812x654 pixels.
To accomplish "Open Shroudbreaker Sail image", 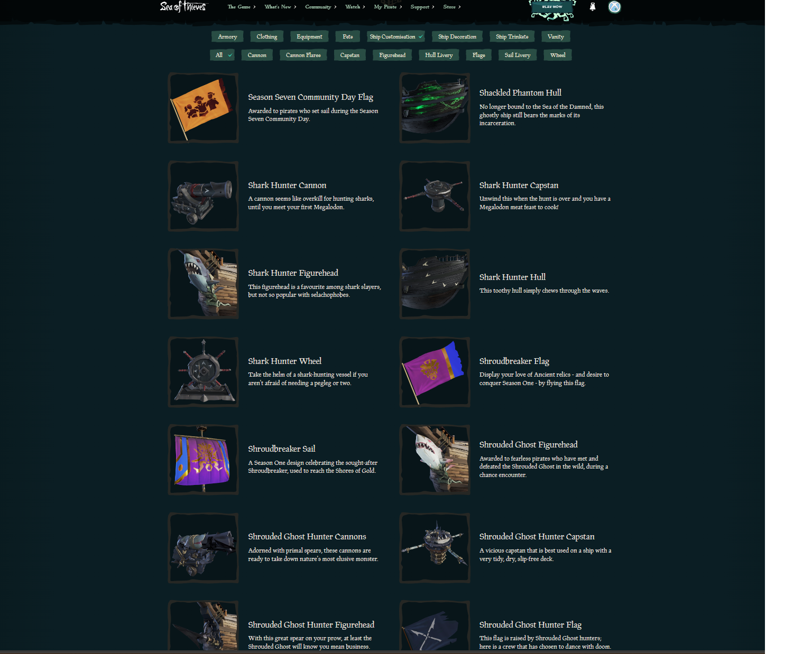I will tap(204, 460).
